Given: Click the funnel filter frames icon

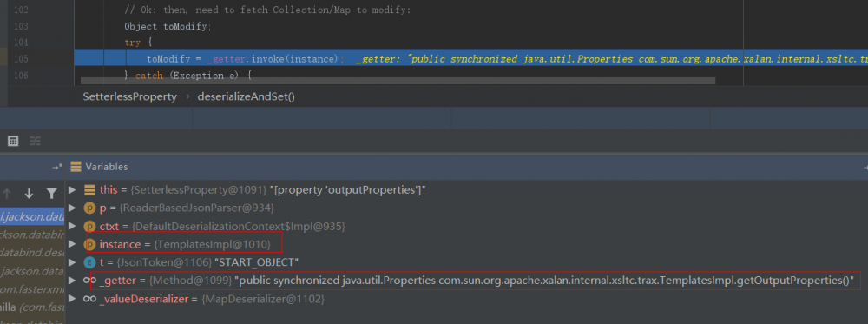Looking at the screenshot, I should pyautogui.click(x=51, y=194).
